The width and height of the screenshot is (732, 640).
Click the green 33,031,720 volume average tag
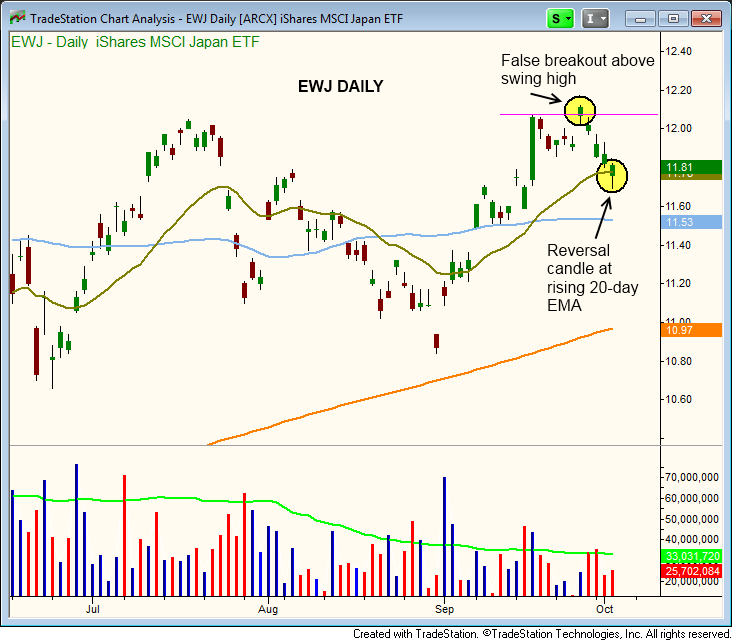(691, 556)
